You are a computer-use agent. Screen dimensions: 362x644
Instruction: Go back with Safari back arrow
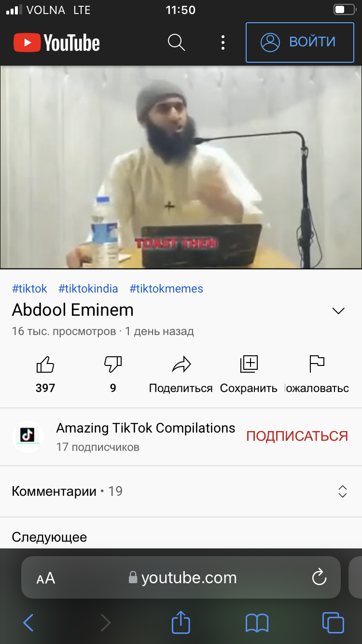click(x=28, y=623)
